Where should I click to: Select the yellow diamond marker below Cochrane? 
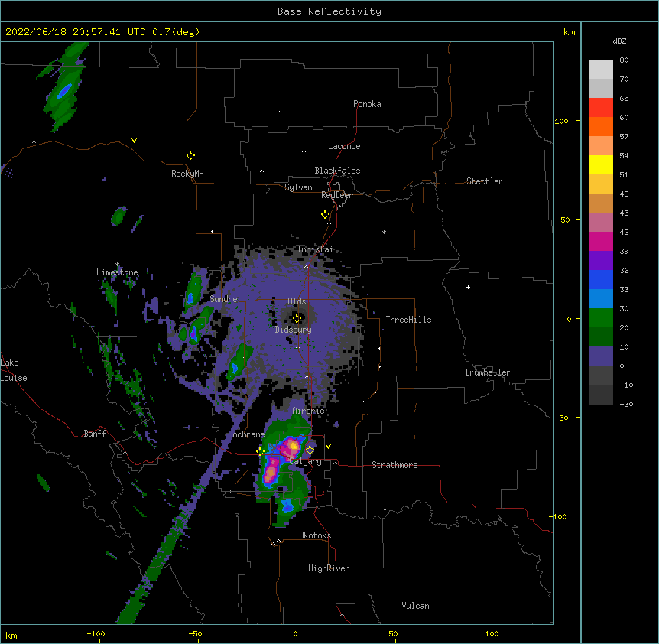click(260, 451)
